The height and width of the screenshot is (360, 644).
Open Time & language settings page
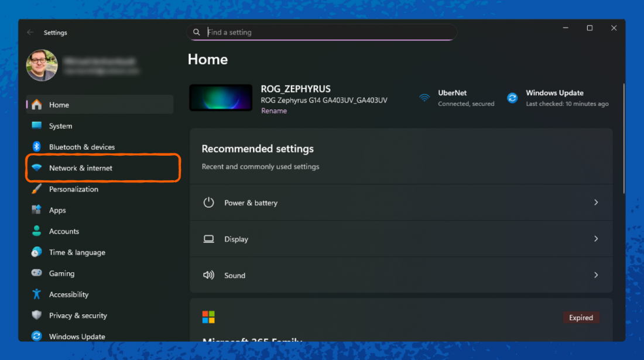pyautogui.click(x=77, y=252)
